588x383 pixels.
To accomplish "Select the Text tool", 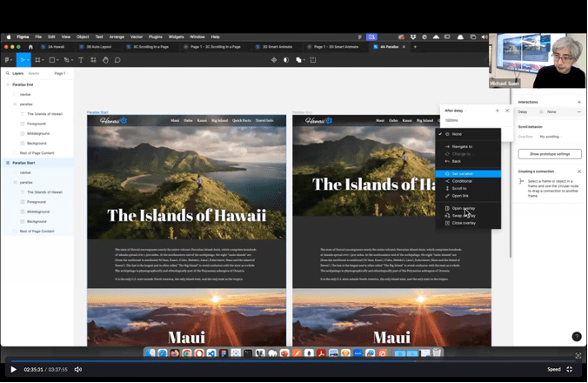I will coord(81,60).
